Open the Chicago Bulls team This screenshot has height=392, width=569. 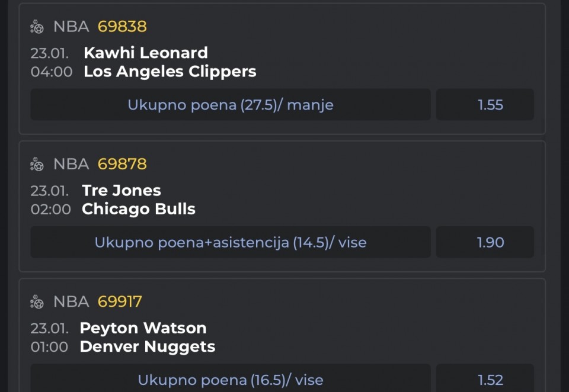[139, 209]
